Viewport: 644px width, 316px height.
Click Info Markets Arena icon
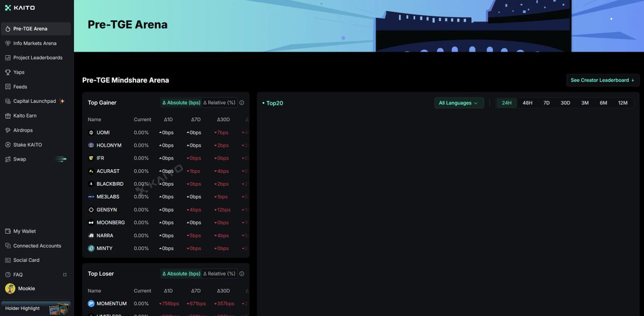(8, 44)
